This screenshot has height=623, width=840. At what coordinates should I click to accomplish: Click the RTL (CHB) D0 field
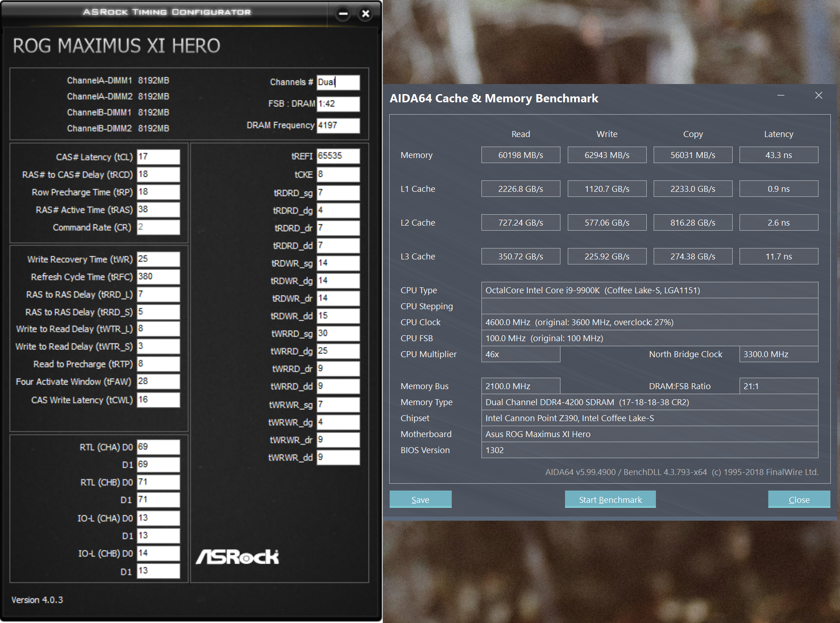point(158,482)
